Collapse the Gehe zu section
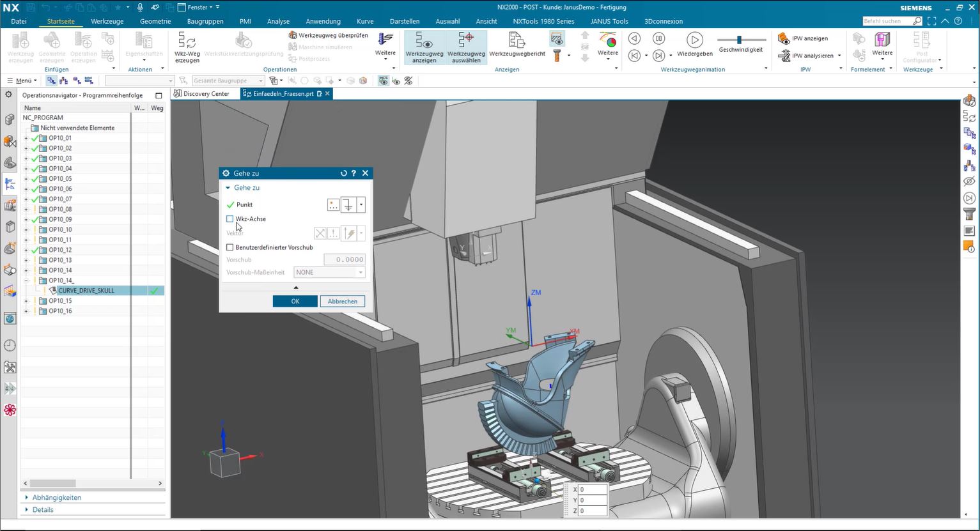This screenshot has width=980, height=531. [x=228, y=188]
